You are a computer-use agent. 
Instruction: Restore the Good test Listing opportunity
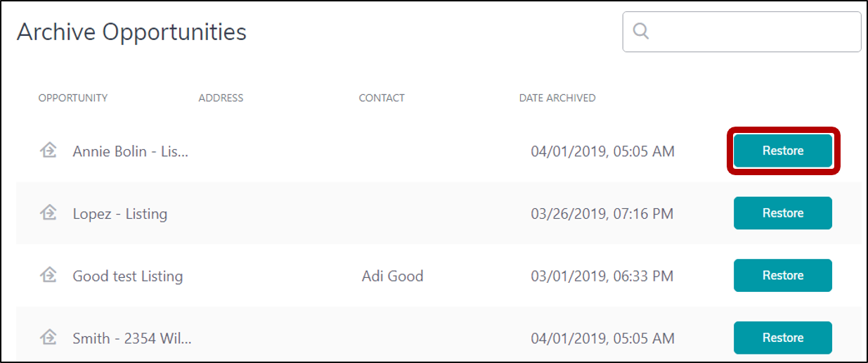pyautogui.click(x=783, y=276)
